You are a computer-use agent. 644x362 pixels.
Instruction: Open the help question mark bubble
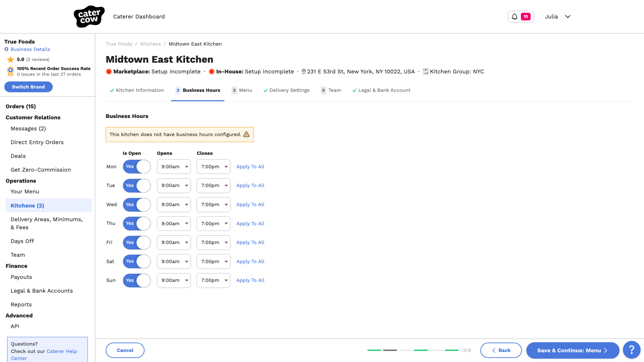[632, 350]
